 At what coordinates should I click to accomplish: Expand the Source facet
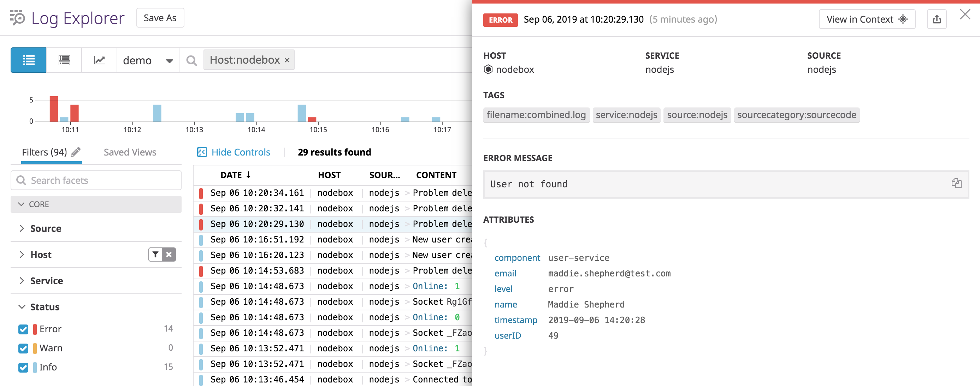[22, 228]
